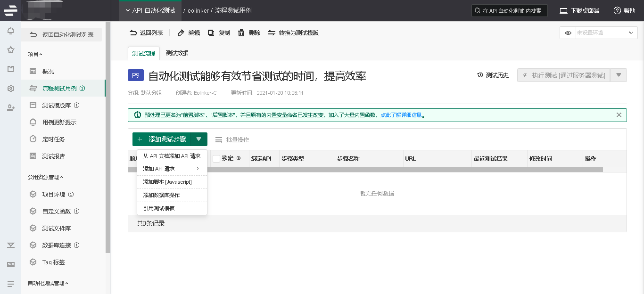Screen dimensions: 644x294
Task: Choose 添加脚本 [Javascript] menu entry
Action: point(172,182)
